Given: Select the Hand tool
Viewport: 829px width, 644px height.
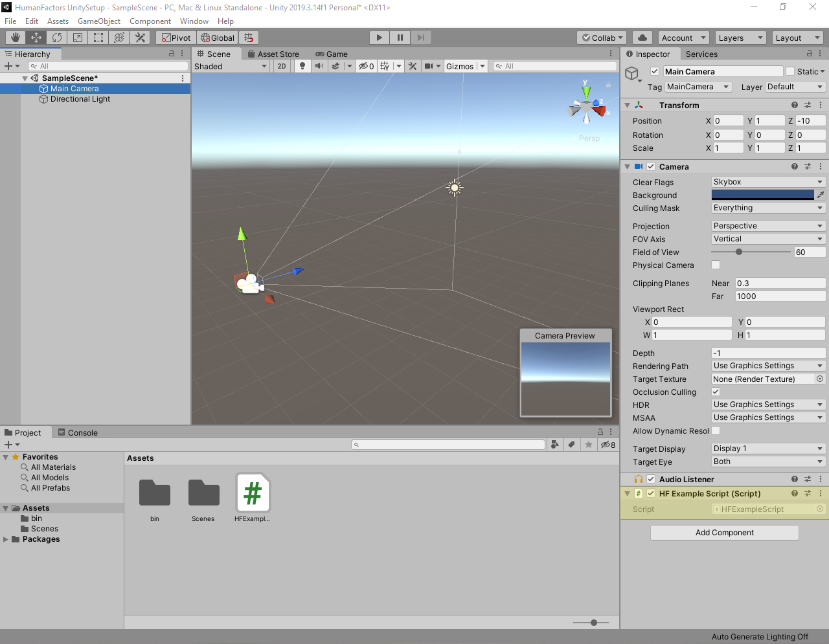Looking at the screenshot, I should [16, 38].
